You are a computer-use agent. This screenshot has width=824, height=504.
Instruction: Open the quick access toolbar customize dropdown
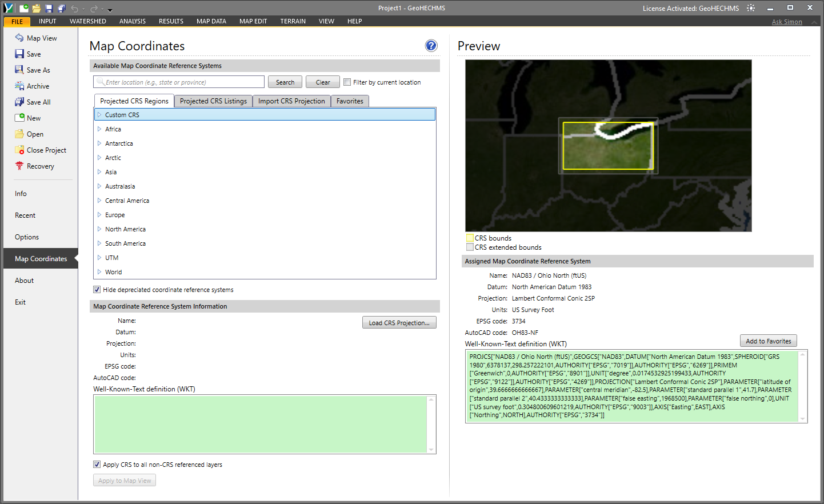click(x=110, y=10)
